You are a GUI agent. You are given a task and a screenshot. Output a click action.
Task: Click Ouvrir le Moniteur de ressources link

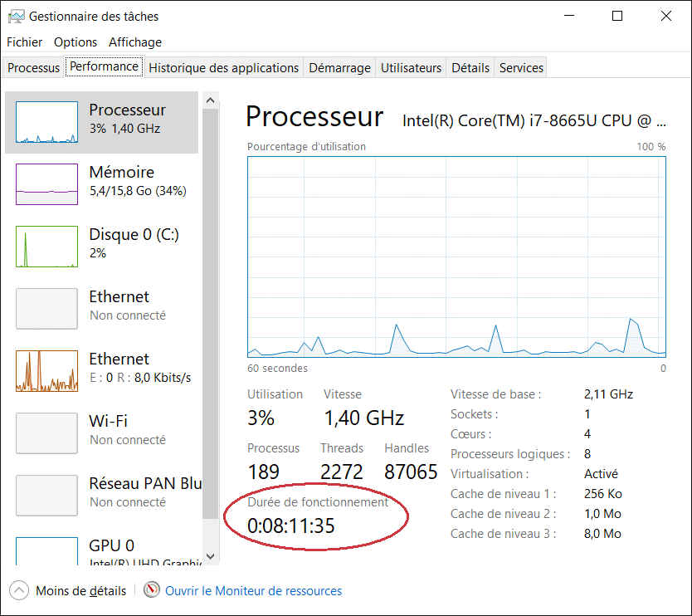point(253,591)
